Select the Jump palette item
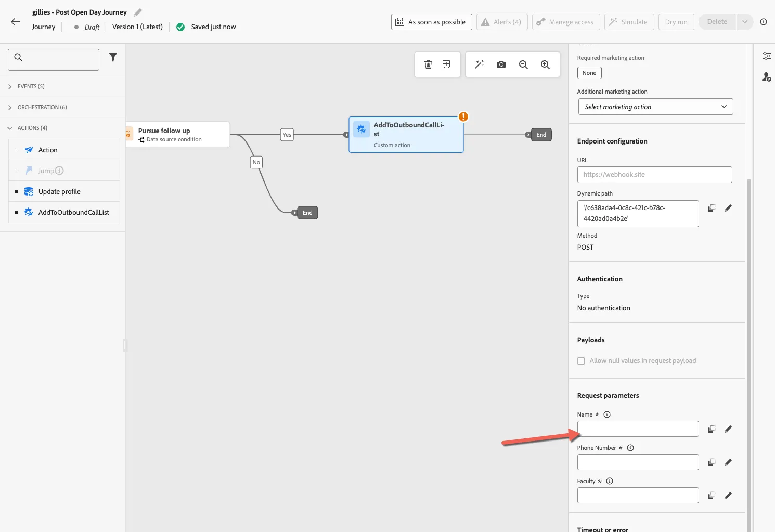This screenshot has height=532, width=775. tap(64, 171)
